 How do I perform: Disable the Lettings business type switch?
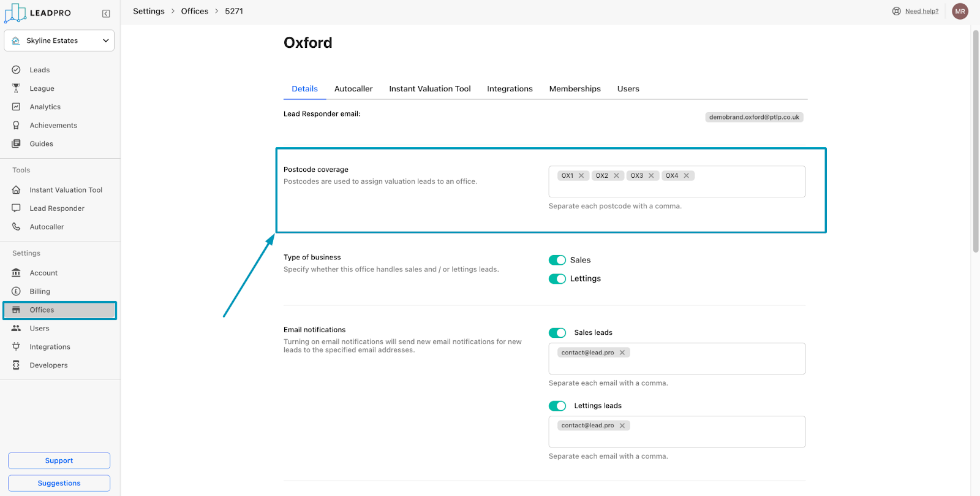click(x=557, y=279)
